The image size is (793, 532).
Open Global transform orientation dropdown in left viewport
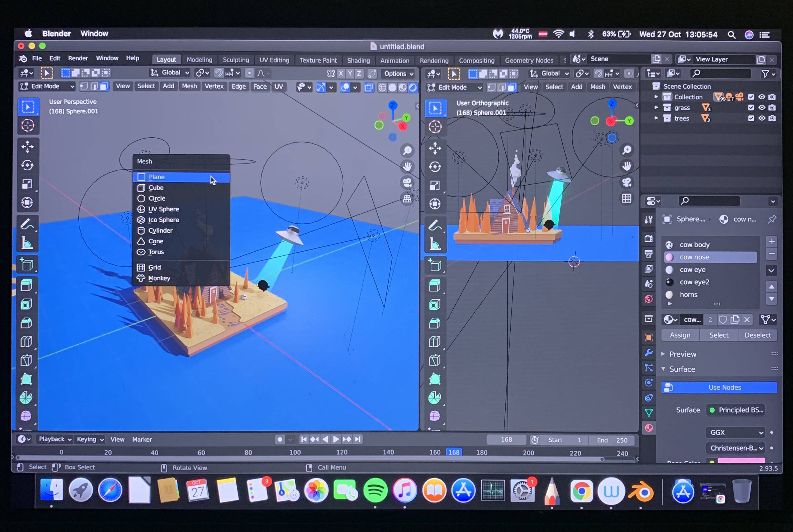click(170, 73)
